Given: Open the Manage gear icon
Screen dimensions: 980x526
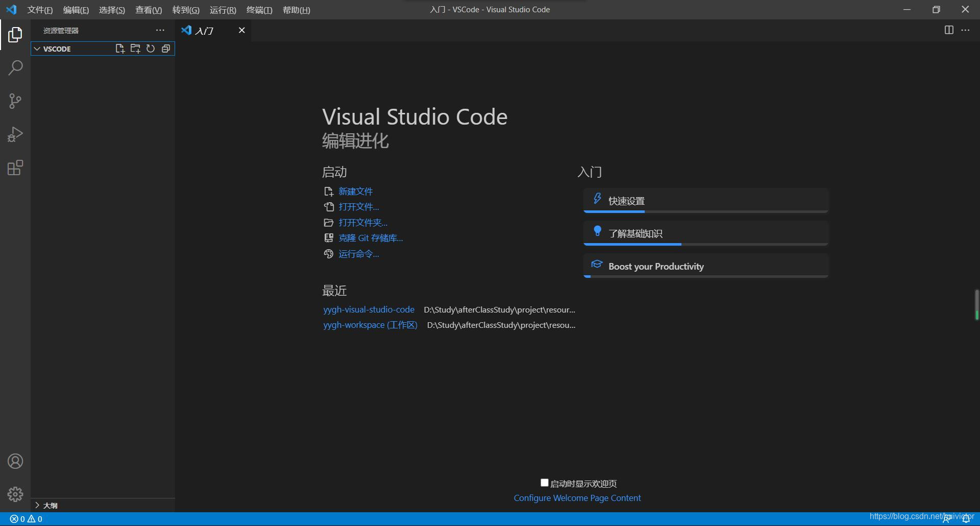Looking at the screenshot, I should 15,494.
